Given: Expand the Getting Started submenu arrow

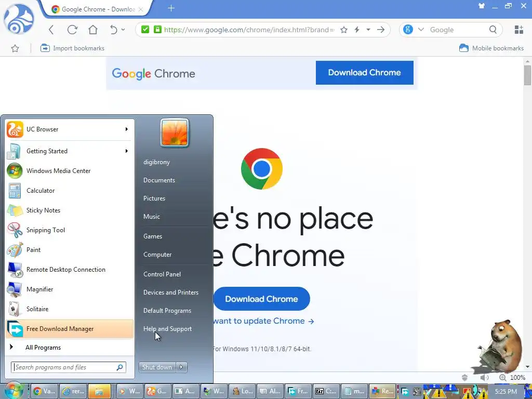Looking at the screenshot, I should 127,151.
